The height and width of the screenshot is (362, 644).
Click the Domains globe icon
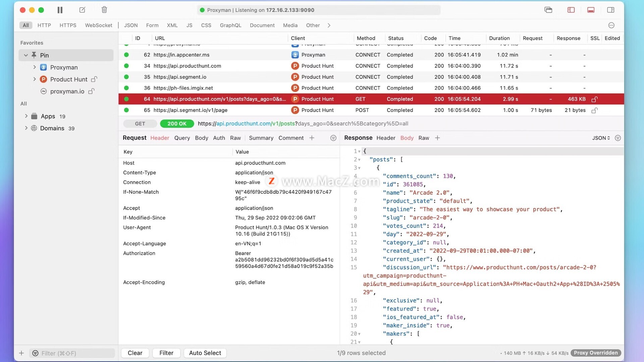[x=34, y=128]
